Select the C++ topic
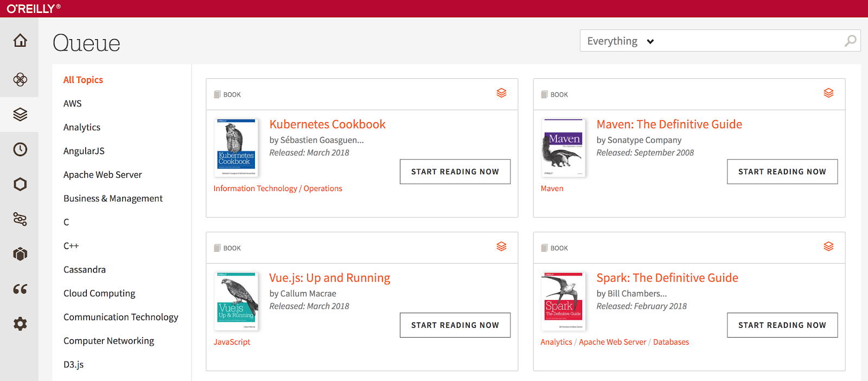 pos(71,246)
